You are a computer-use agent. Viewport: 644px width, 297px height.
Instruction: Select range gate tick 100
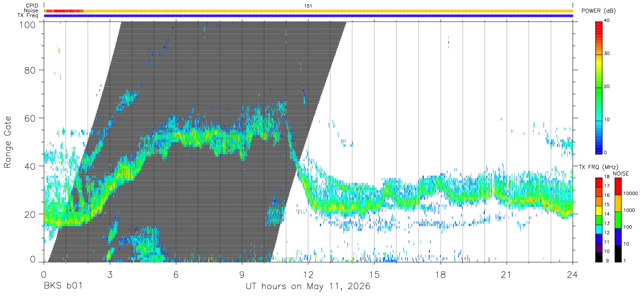[28, 24]
